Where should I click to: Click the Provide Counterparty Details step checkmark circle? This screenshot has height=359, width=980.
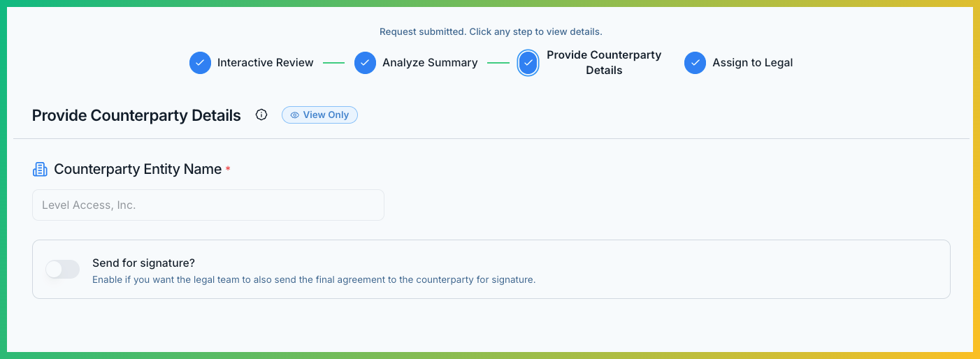coord(528,63)
